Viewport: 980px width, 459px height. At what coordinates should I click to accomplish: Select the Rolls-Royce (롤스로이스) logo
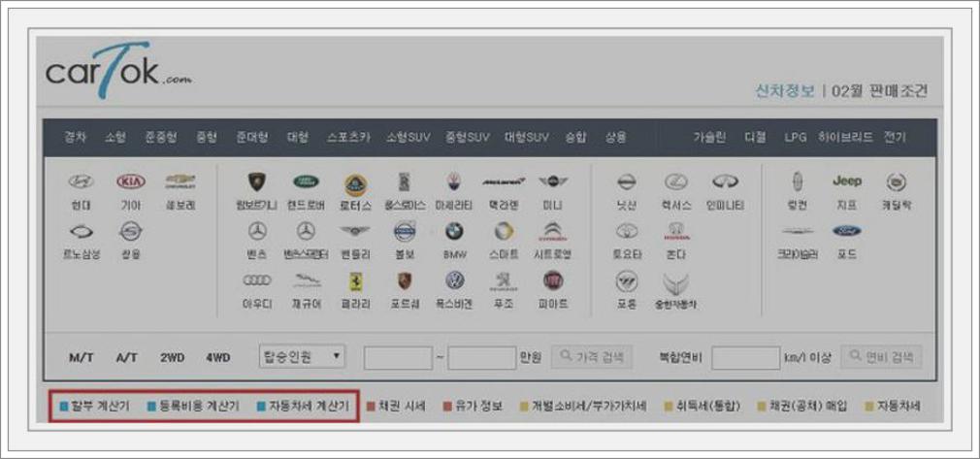coord(405,182)
